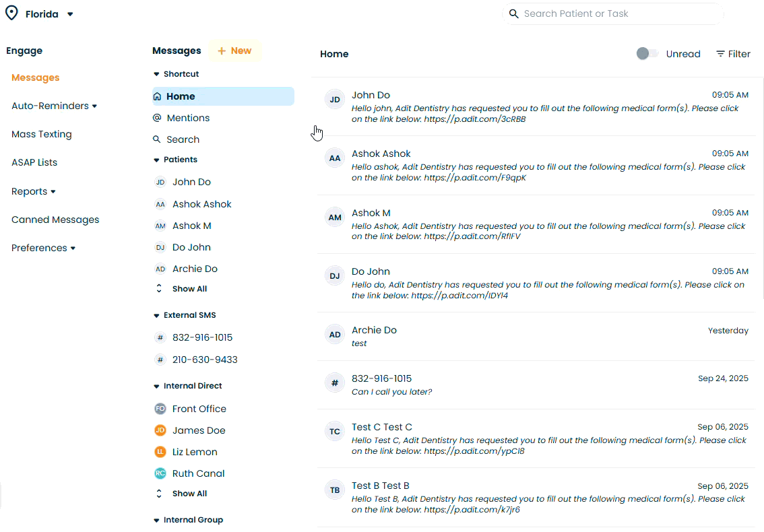Open the Florida location dropdown

pos(70,14)
